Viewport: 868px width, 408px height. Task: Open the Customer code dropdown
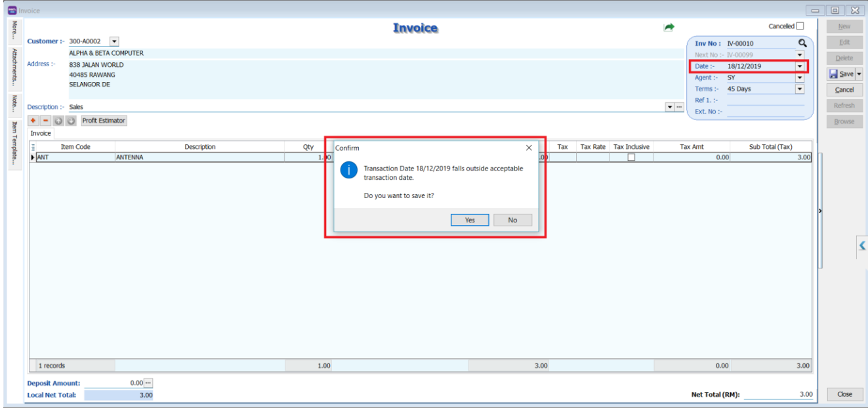pyautogui.click(x=114, y=41)
